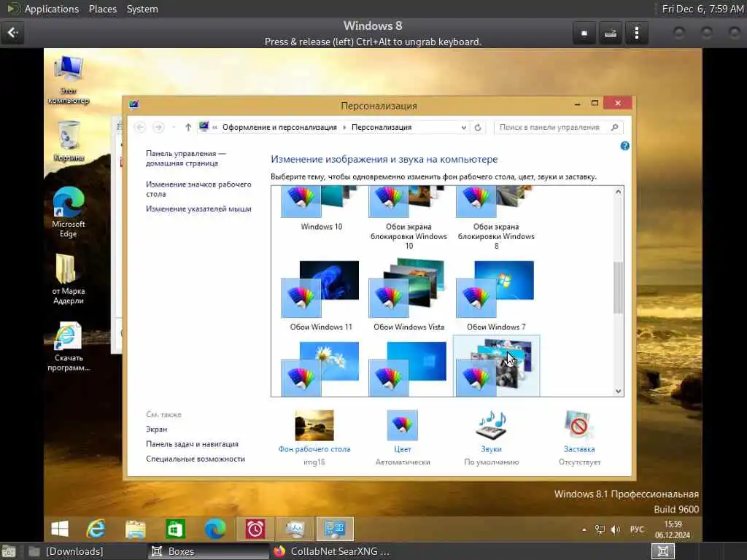Launch Edge from the Windows taskbar
This screenshot has width=747, height=560.
click(215, 529)
